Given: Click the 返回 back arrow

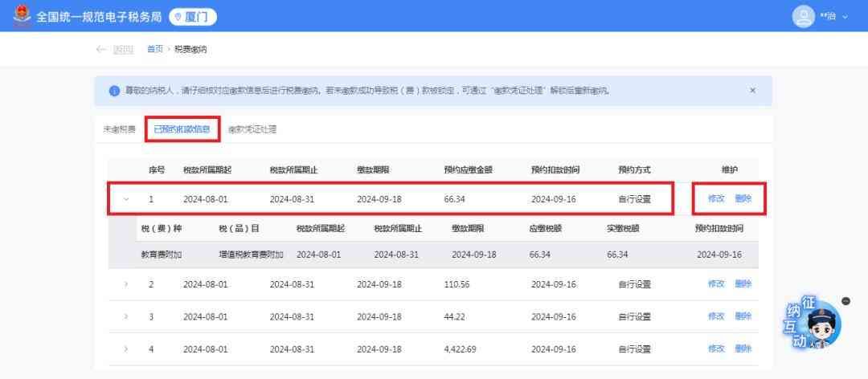Looking at the screenshot, I should point(101,50).
